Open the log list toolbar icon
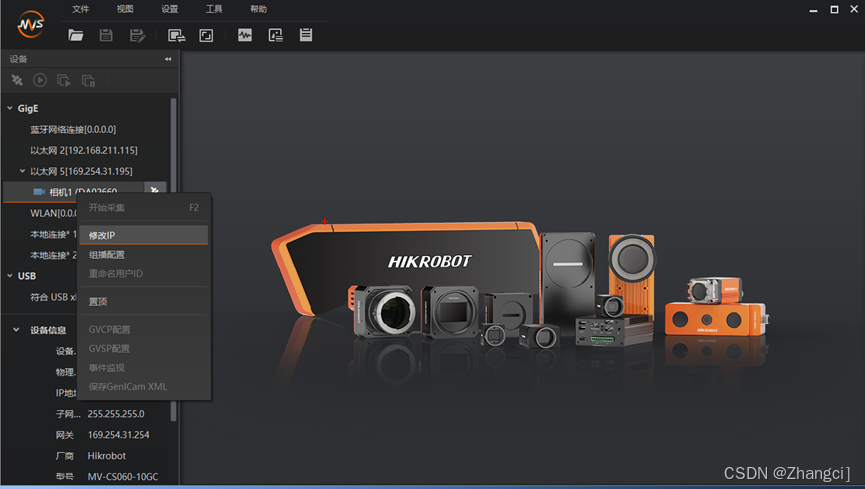Viewport: 865px width, 489px height. coord(306,35)
